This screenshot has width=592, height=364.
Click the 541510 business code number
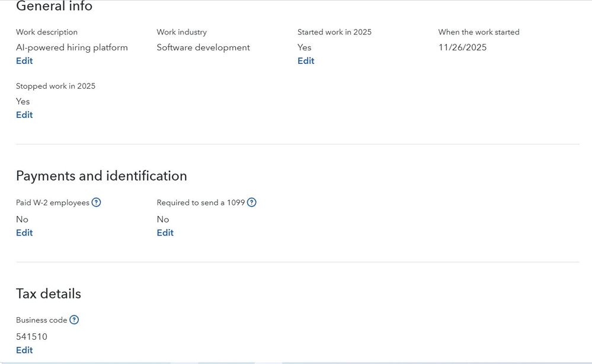pyautogui.click(x=31, y=337)
